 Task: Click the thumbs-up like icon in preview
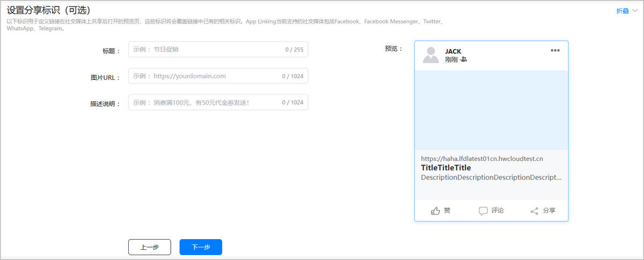[435, 211]
